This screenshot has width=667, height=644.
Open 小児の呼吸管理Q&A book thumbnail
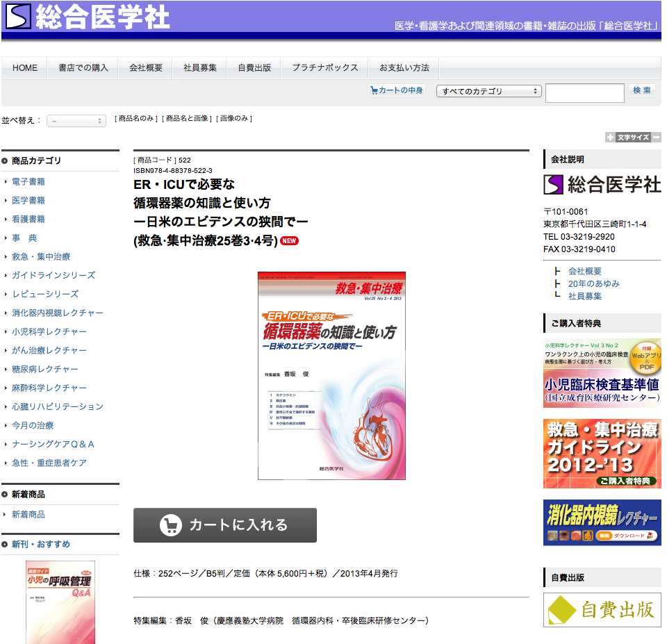pos(60,602)
